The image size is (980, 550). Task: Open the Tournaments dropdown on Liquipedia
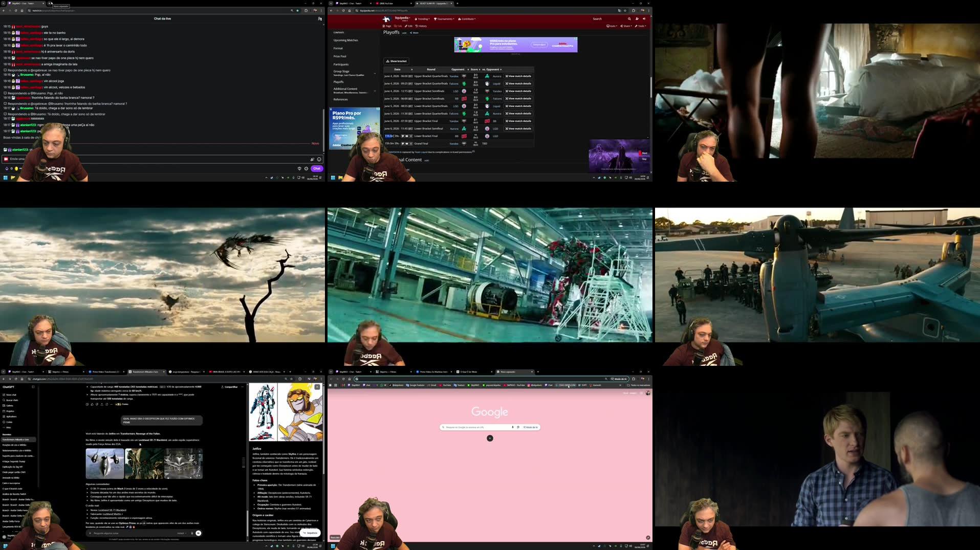point(444,19)
